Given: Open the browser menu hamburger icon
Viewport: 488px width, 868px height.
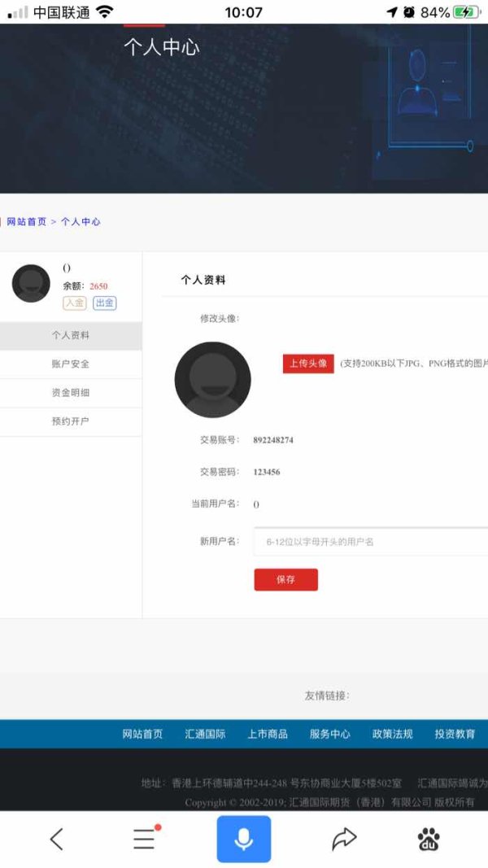Looking at the screenshot, I should (146, 838).
